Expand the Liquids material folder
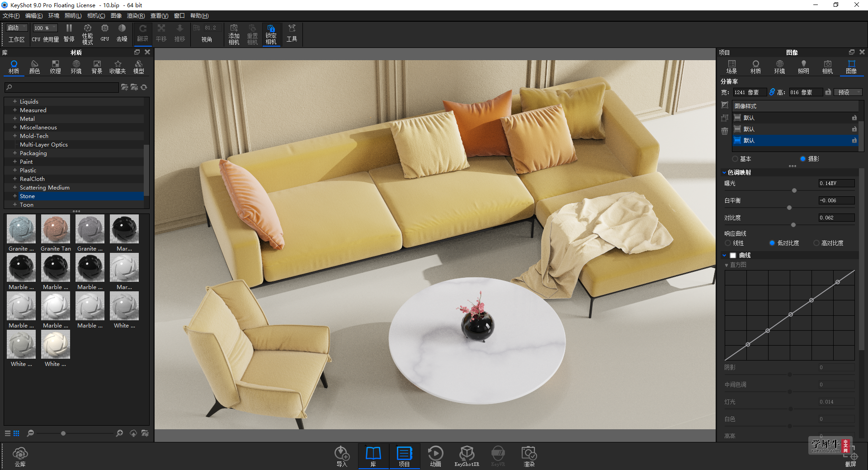Viewport: 868px width, 470px height. (15, 101)
